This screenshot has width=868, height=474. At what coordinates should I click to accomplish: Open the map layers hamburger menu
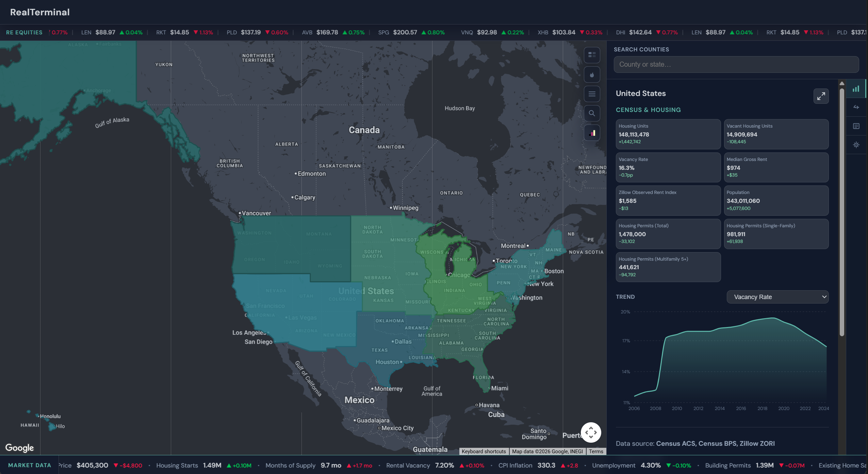pyautogui.click(x=592, y=94)
